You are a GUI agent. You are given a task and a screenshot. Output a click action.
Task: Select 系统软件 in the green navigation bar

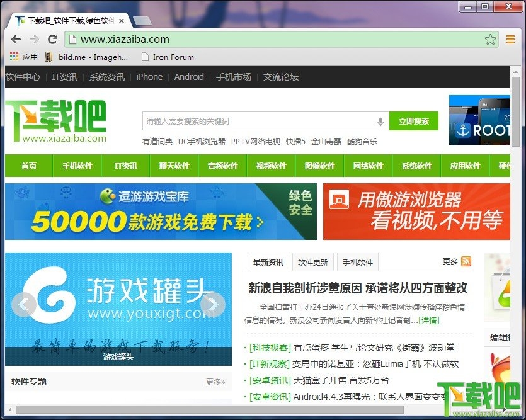pyautogui.click(x=416, y=166)
